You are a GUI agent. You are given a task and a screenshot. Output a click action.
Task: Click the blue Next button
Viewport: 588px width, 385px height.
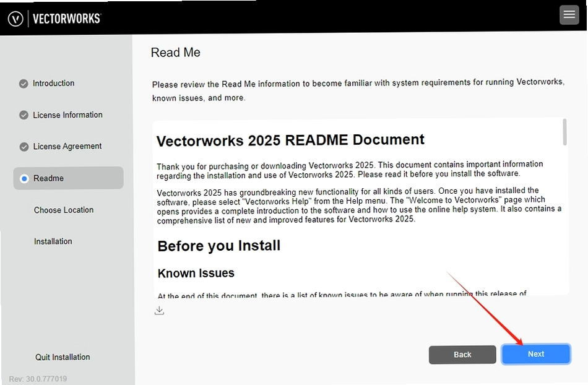[536, 354]
